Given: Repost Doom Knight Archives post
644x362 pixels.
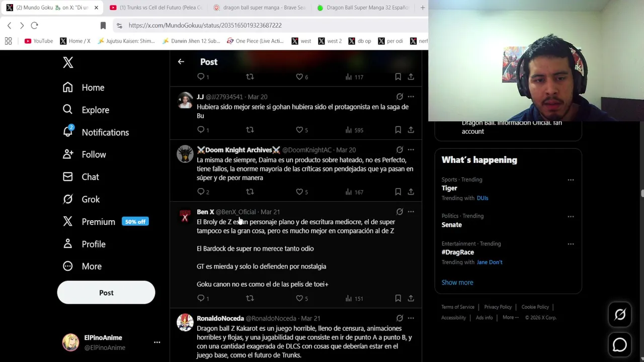Looking at the screenshot, I should coord(250,192).
